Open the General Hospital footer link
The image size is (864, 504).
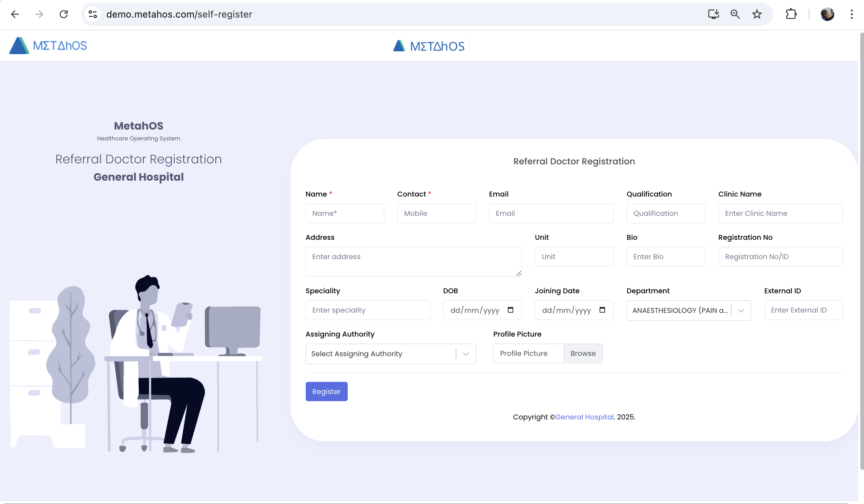click(584, 417)
